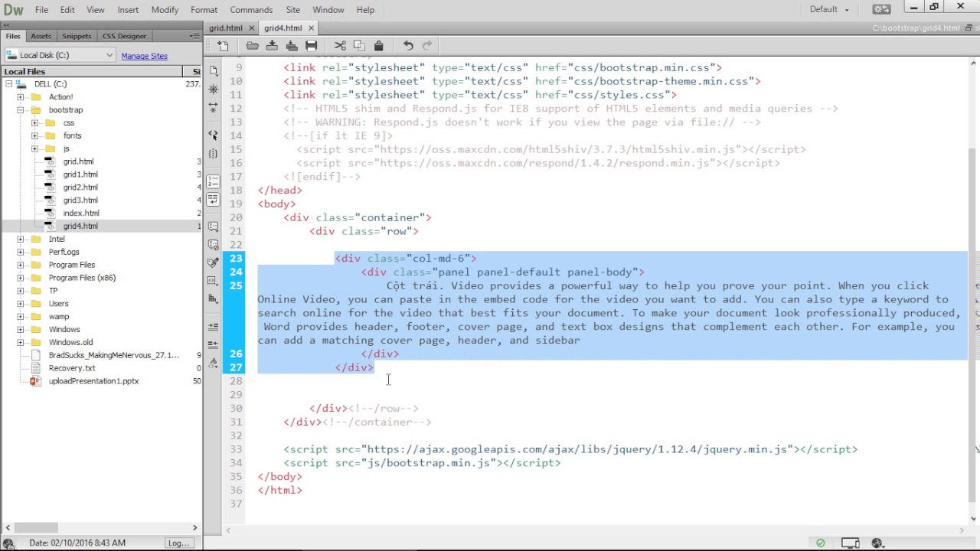Open the Commands menu
This screenshot has width=980, height=551.
[251, 10]
